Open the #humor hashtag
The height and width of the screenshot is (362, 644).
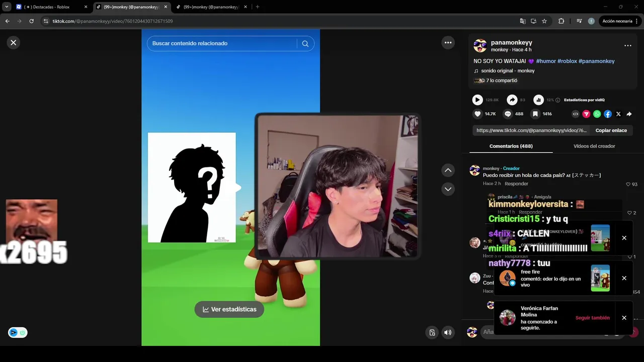coord(546,61)
